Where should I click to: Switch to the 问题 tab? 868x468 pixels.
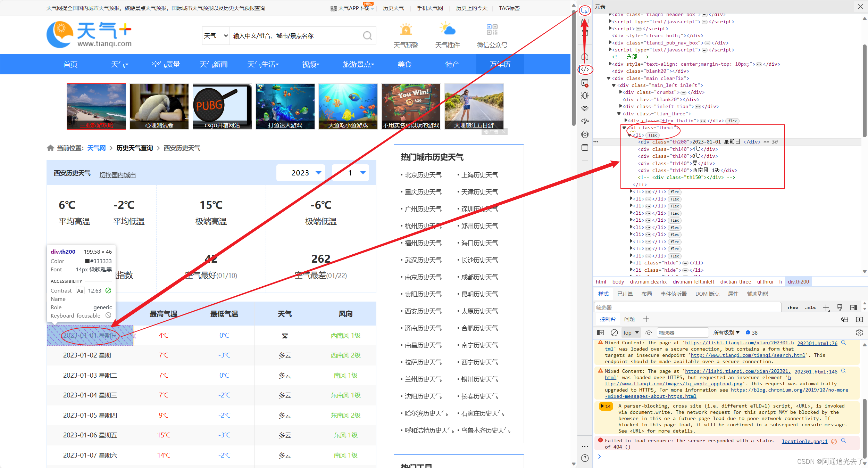pyautogui.click(x=629, y=319)
